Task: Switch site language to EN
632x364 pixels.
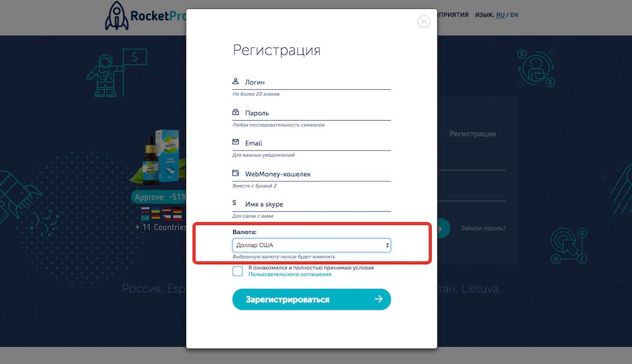Action: 514,15
